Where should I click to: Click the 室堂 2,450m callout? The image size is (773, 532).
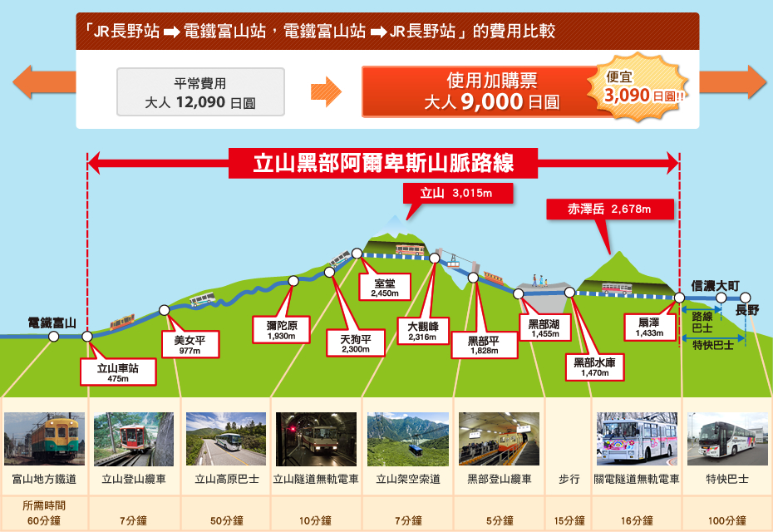point(385,287)
